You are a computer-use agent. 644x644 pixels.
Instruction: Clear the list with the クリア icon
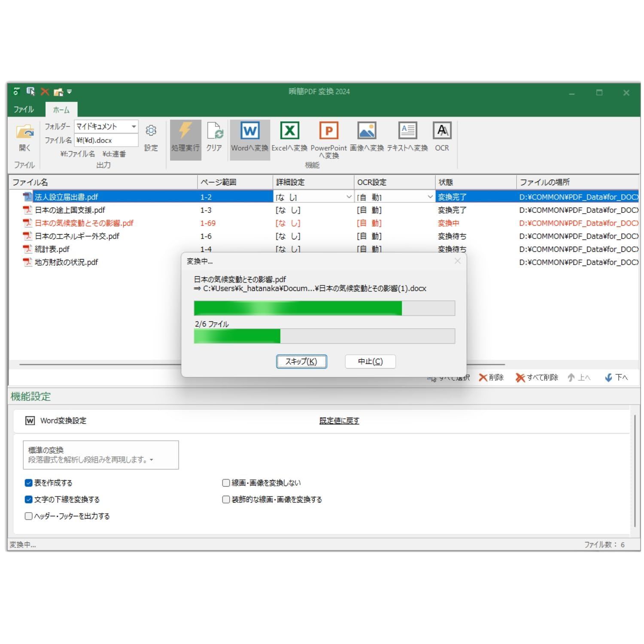(214, 131)
